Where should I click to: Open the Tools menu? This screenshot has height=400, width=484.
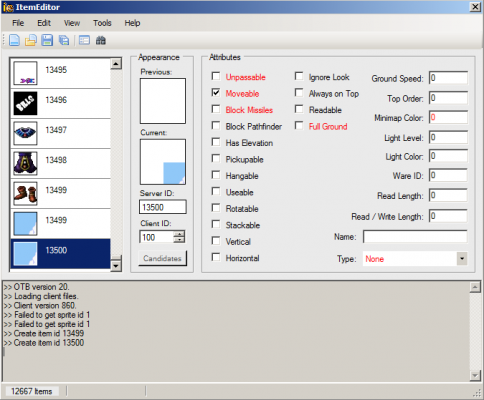click(x=102, y=23)
